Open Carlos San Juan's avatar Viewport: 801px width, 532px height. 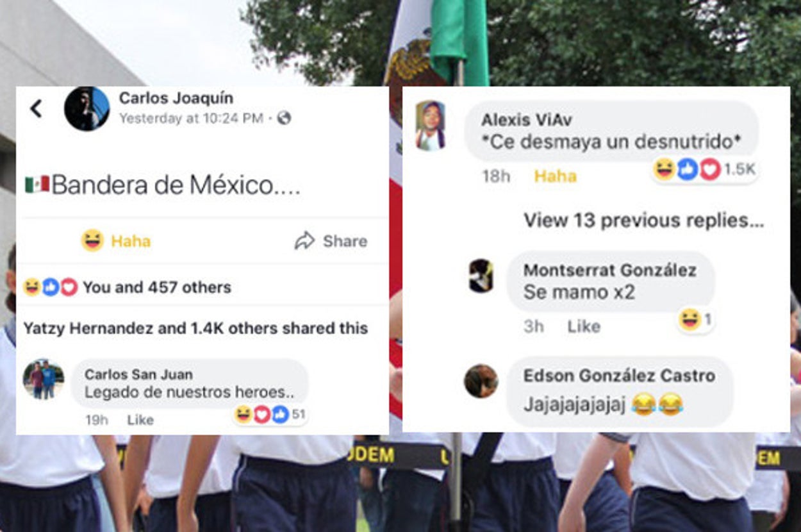tap(44, 379)
